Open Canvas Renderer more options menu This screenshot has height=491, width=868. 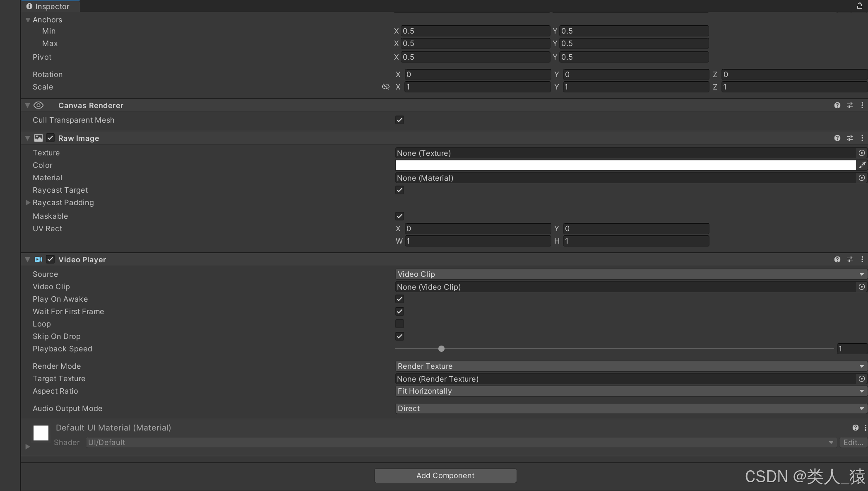862,105
